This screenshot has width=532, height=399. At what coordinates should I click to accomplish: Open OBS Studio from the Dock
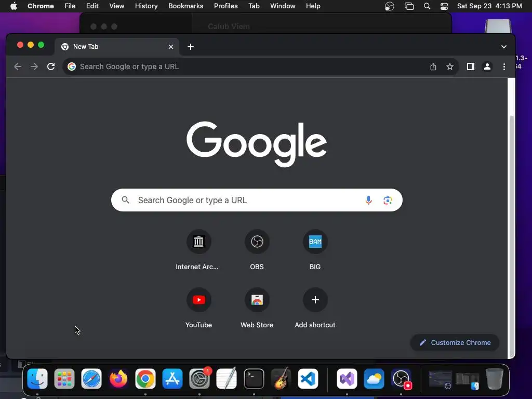pyautogui.click(x=402, y=379)
